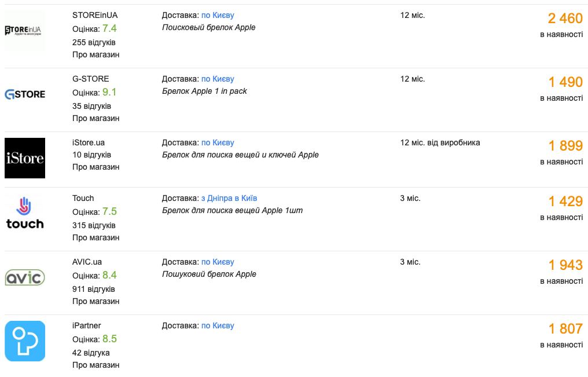View the 10 відгуків for iStore.ua

click(x=91, y=155)
